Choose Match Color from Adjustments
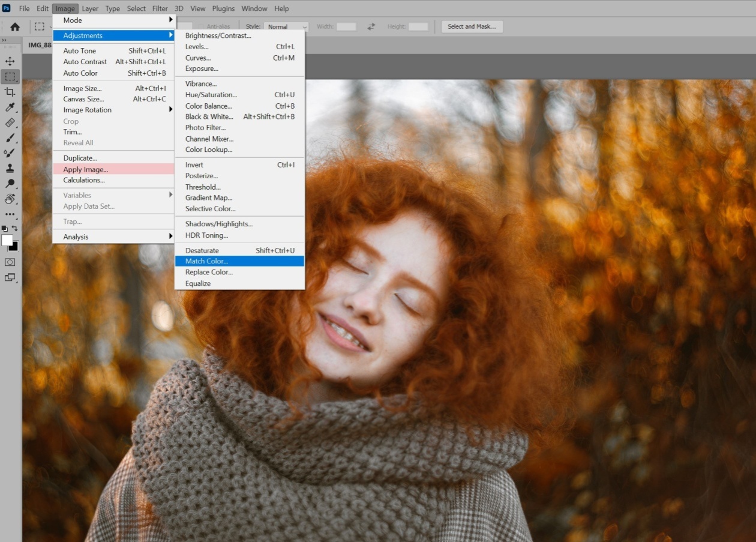 pos(239,261)
